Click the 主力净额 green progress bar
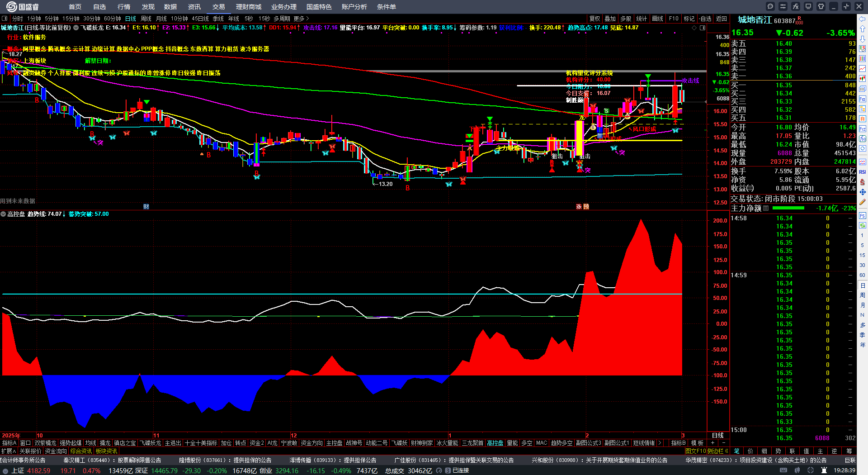Image resolution: width=868 pixels, height=475 pixels. [788, 208]
